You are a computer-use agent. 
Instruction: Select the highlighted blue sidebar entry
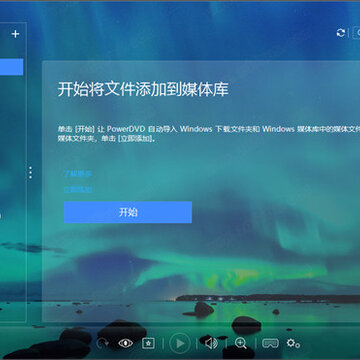(12, 67)
